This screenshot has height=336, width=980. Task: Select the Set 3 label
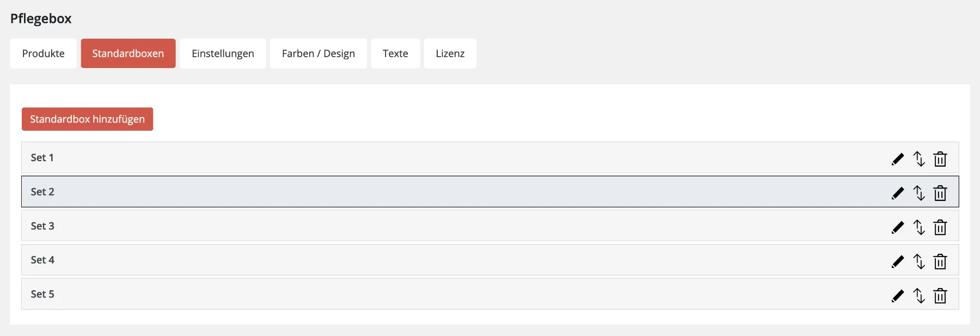[42, 226]
